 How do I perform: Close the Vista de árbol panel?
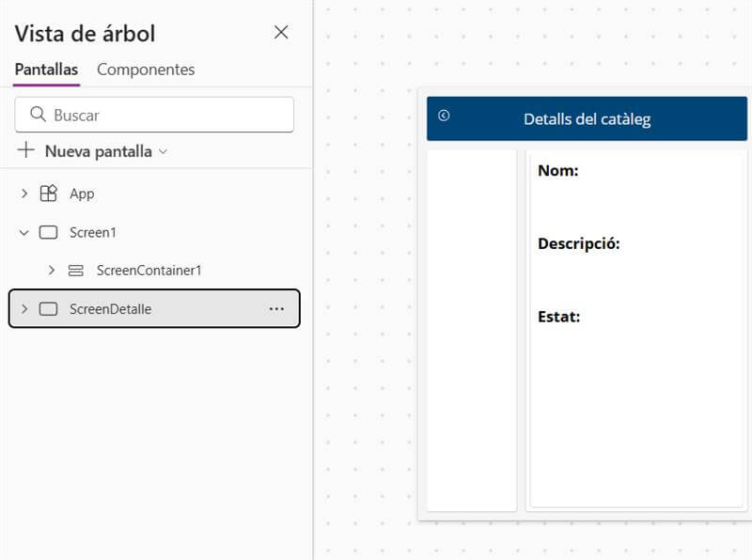281,31
